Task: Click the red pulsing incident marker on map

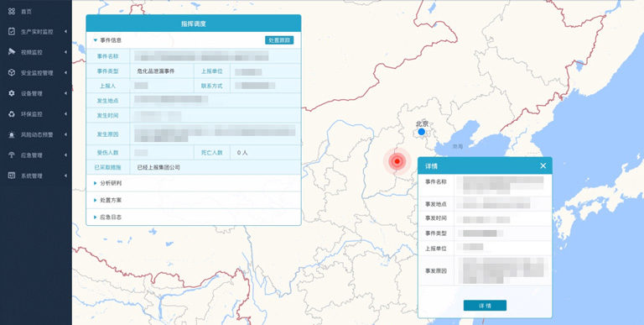Action: coord(397,161)
